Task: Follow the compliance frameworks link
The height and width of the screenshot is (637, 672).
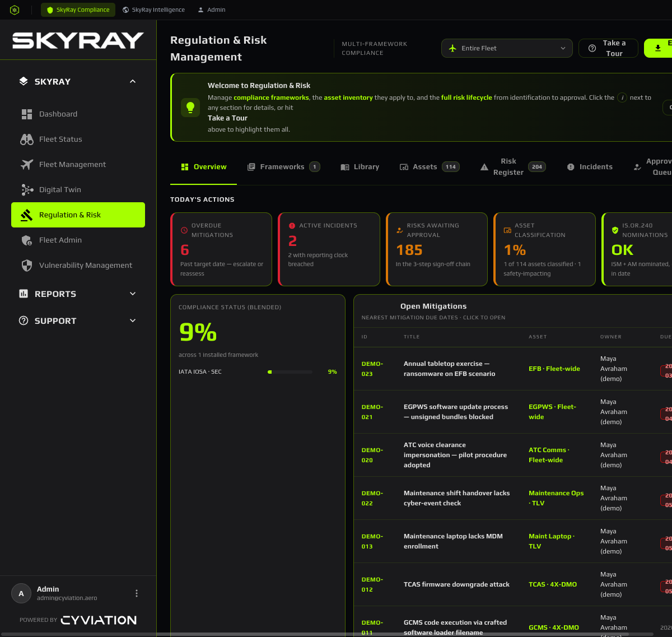Action: point(271,97)
